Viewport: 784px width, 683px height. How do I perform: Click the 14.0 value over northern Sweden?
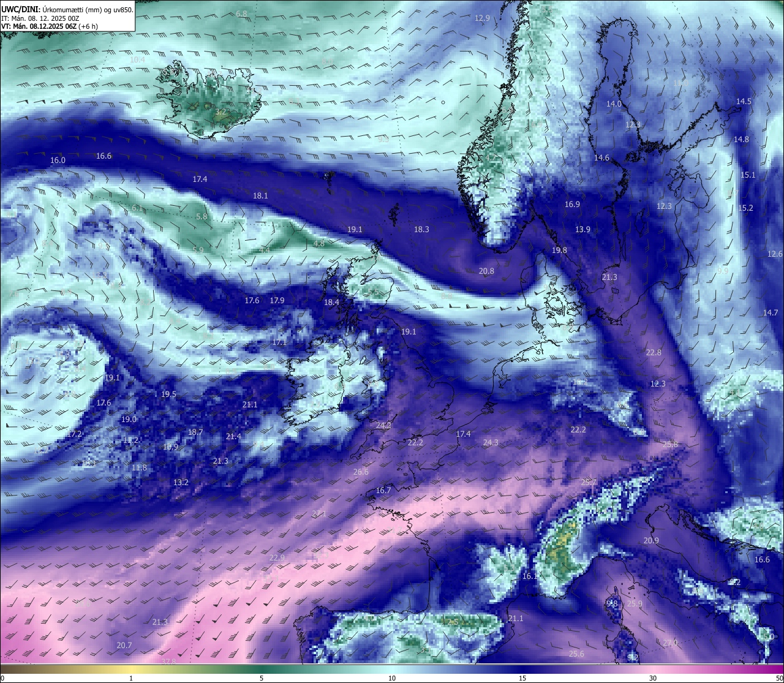[614, 104]
